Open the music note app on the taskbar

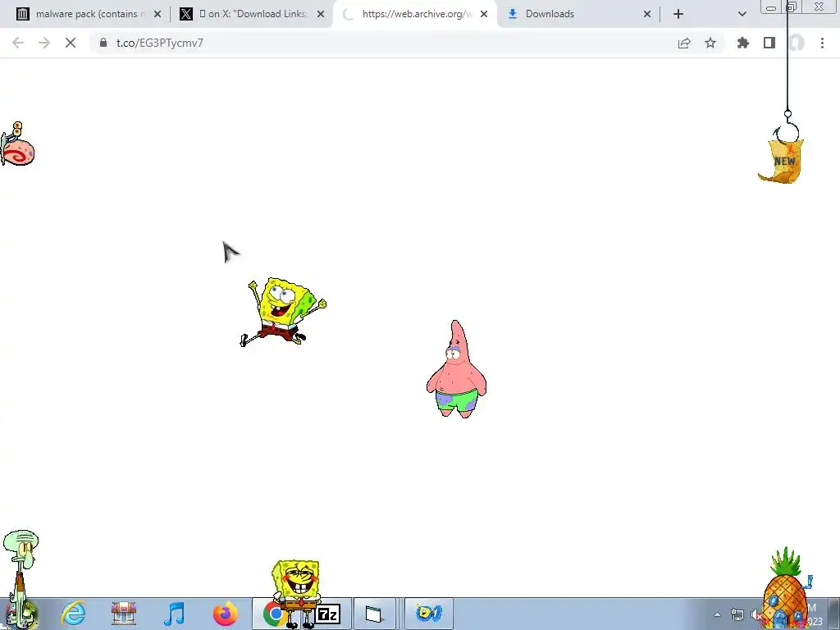[175, 614]
